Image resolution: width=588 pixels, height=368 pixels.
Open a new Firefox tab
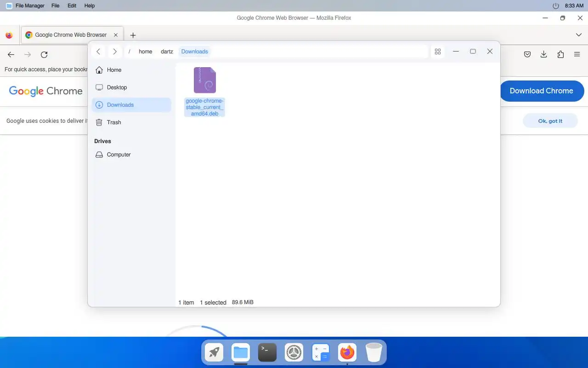[133, 35]
